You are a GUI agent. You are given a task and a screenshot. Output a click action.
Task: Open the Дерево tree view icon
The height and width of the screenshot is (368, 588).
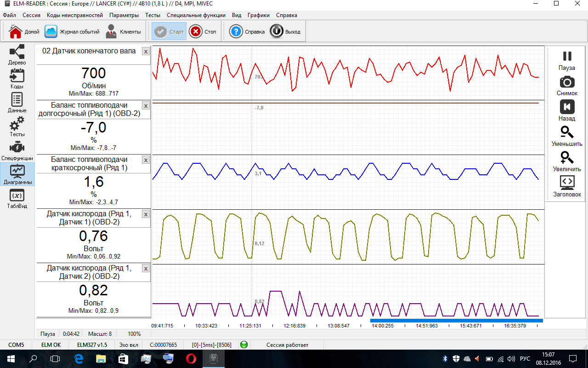pyautogui.click(x=17, y=53)
